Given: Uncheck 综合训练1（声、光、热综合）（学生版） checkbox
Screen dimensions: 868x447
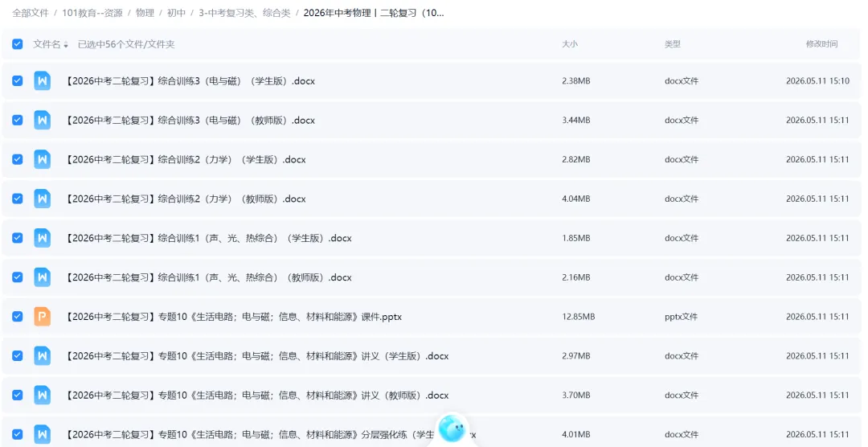Looking at the screenshot, I should click(x=17, y=238).
